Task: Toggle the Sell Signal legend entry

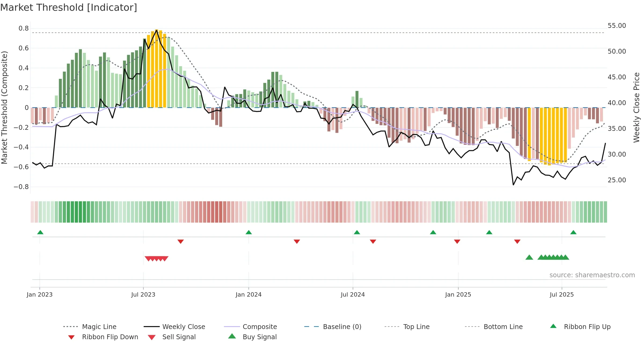Action: click(172, 337)
